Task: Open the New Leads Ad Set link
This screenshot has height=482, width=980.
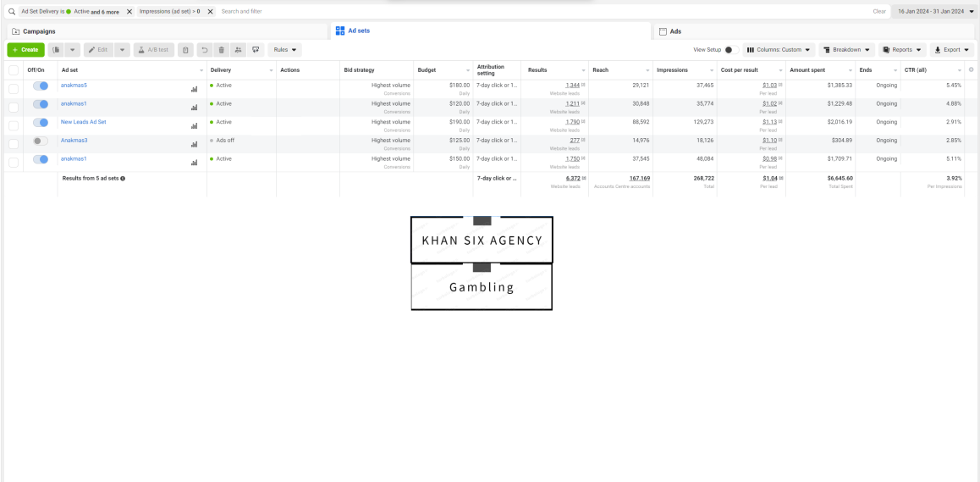Action: [x=83, y=122]
